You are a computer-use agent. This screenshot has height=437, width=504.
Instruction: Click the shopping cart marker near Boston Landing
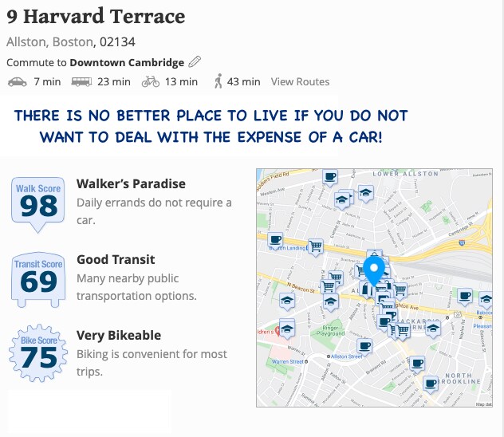[316, 247]
